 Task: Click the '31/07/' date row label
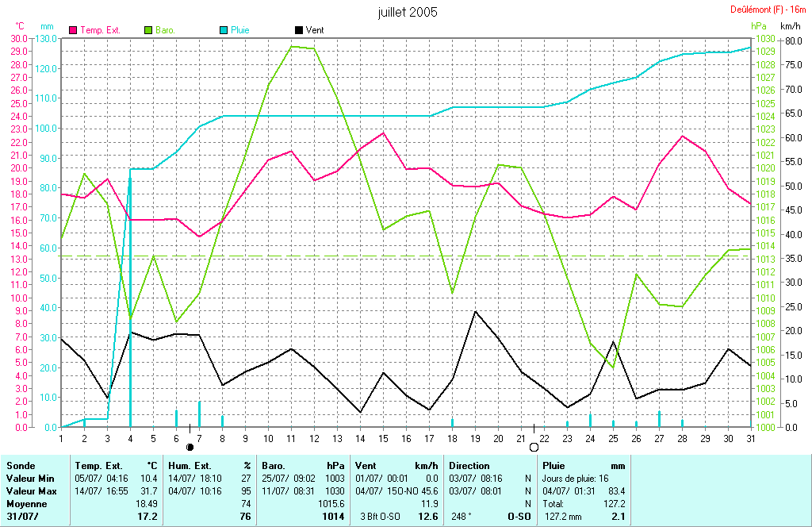coord(21,517)
